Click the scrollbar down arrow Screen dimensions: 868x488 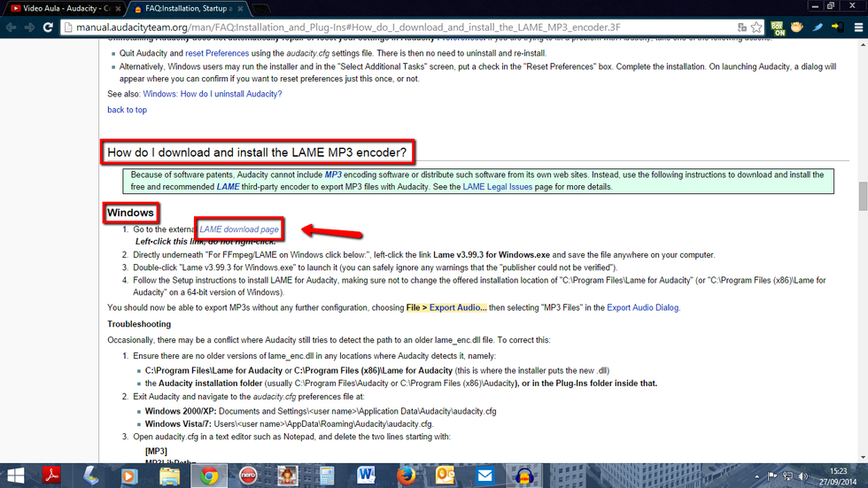click(863, 458)
